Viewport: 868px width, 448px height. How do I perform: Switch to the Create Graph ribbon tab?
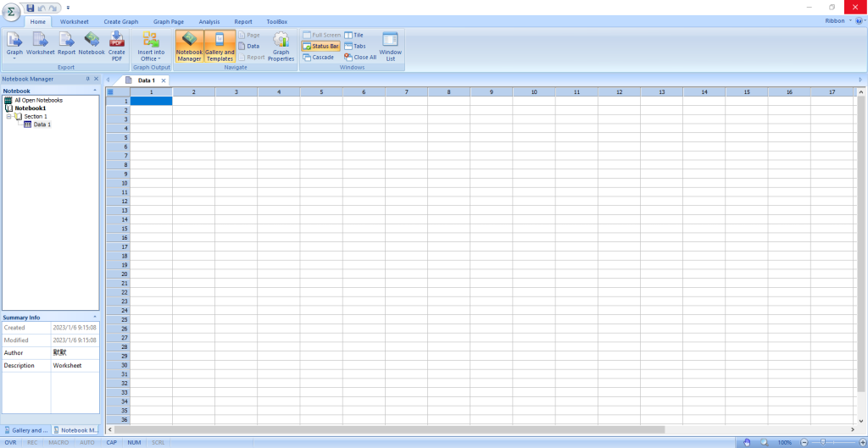coord(123,21)
